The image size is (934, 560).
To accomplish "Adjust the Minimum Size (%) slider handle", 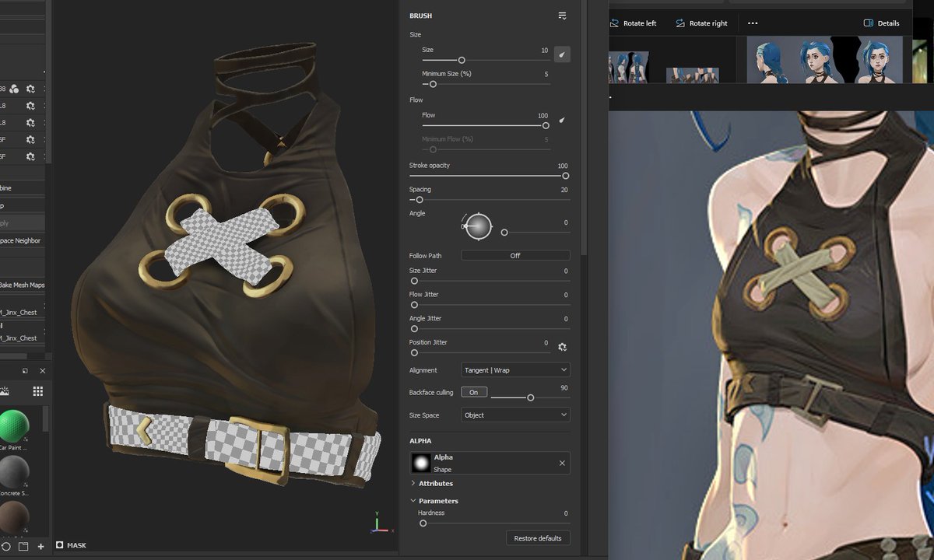I will pyautogui.click(x=433, y=84).
